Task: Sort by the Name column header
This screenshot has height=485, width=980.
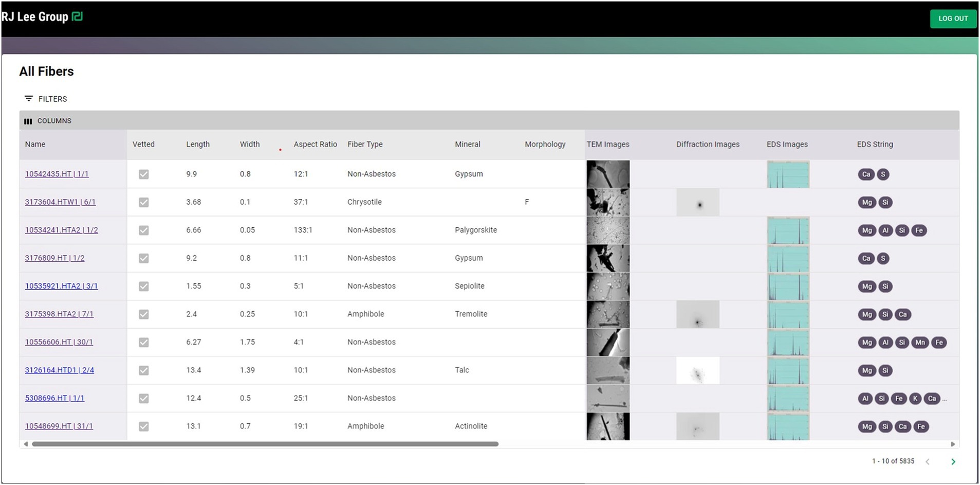Action: point(35,144)
